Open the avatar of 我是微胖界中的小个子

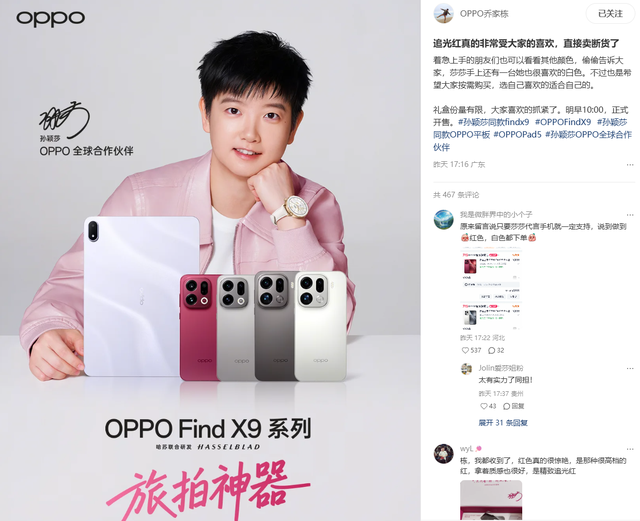(x=443, y=220)
